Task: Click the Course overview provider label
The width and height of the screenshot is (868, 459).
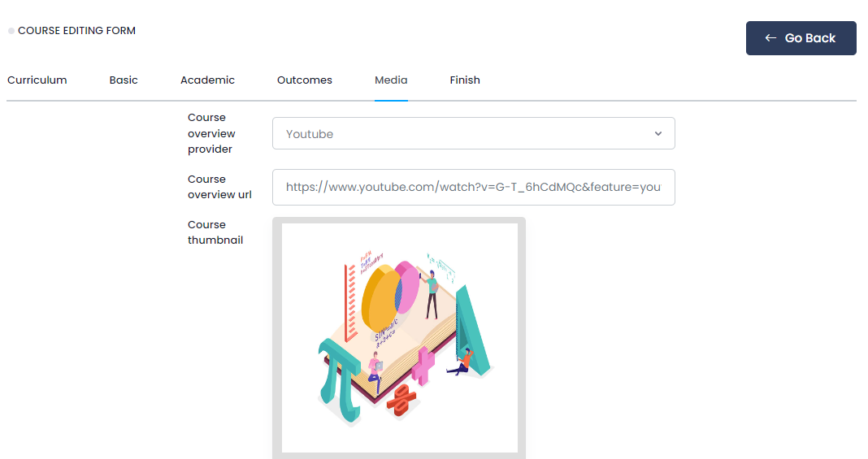Action: 211,133
